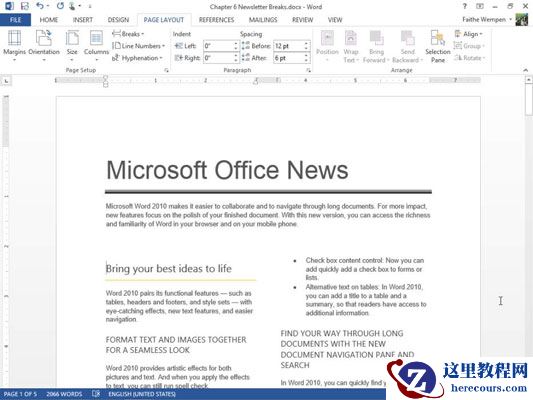533x400 pixels.
Task: Click the Alternative text on tables bullet
Action: tap(366, 300)
